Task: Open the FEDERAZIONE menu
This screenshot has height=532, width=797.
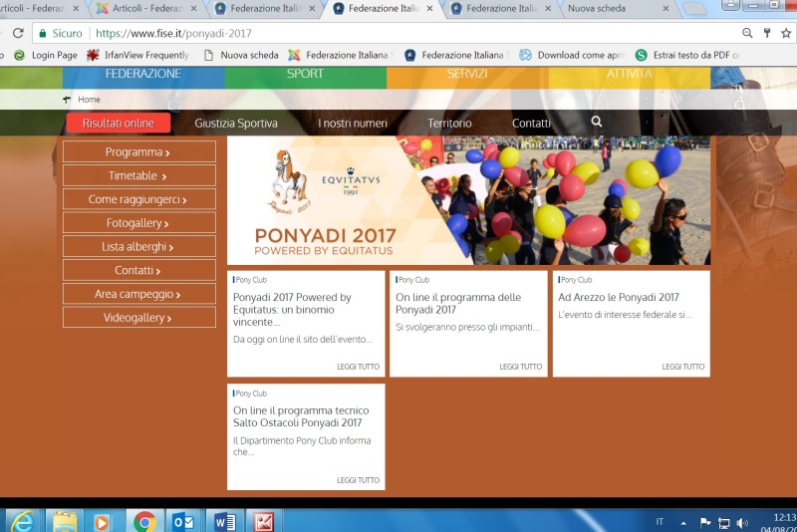Action: [143, 75]
